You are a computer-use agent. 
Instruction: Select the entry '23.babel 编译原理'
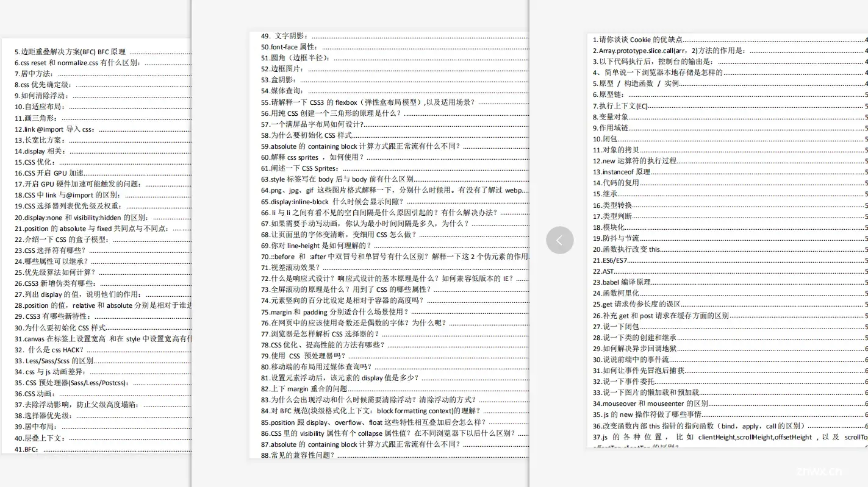coord(730,282)
